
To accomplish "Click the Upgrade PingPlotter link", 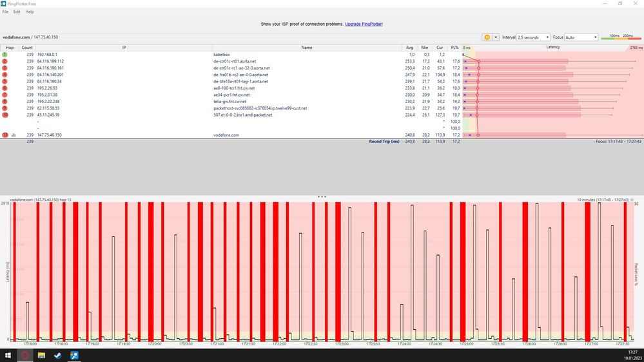I will pos(364,24).
